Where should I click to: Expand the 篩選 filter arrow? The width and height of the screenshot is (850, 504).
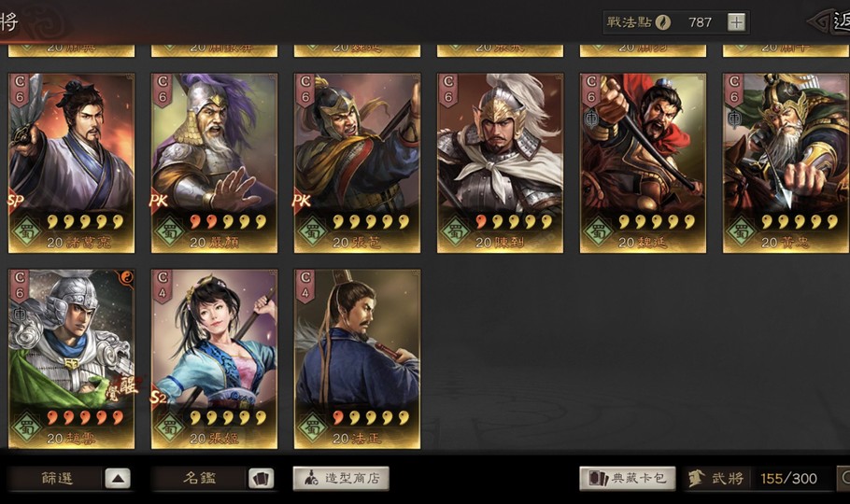point(118,479)
